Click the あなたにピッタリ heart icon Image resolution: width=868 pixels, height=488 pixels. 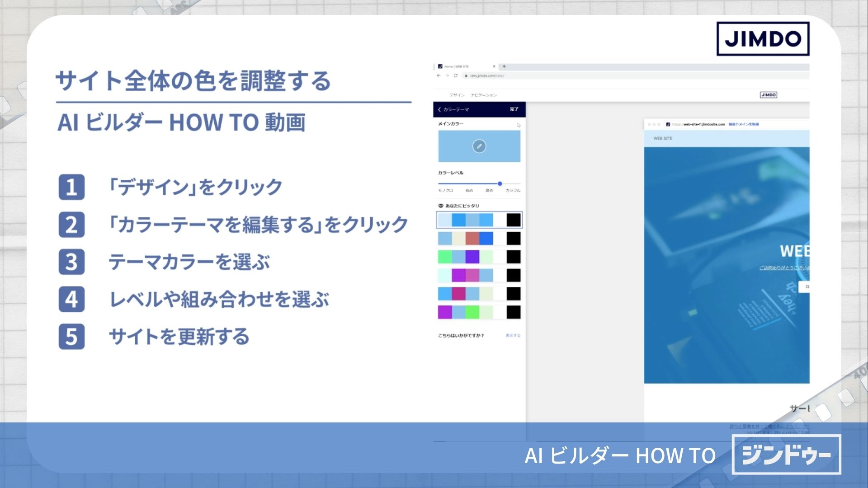click(x=441, y=206)
